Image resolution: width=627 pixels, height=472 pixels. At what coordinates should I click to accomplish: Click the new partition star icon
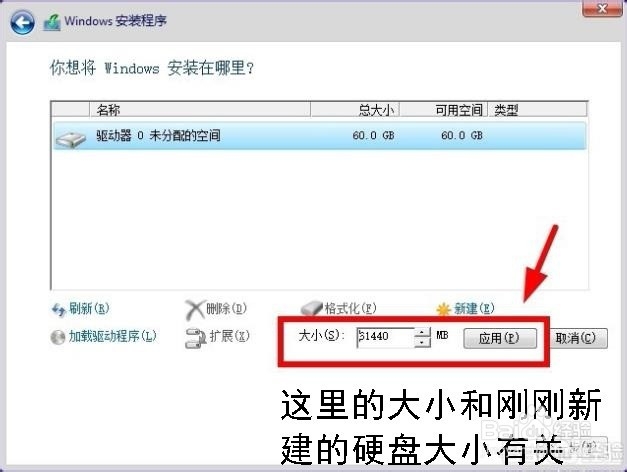pyautogui.click(x=443, y=310)
